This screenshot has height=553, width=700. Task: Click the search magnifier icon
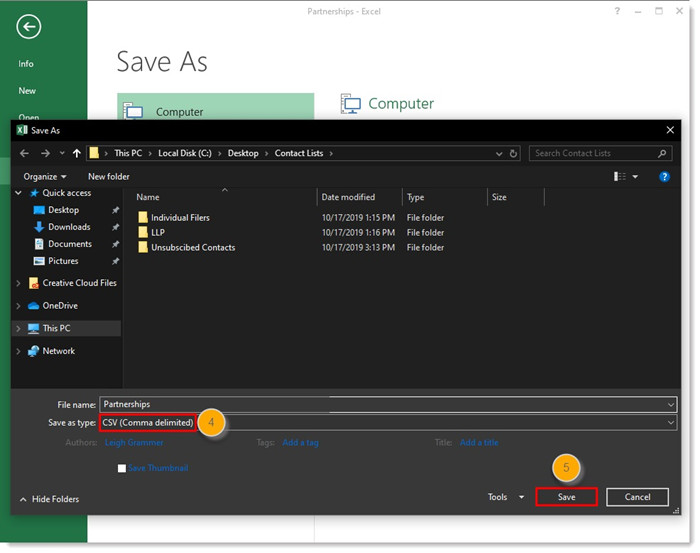pyautogui.click(x=661, y=153)
